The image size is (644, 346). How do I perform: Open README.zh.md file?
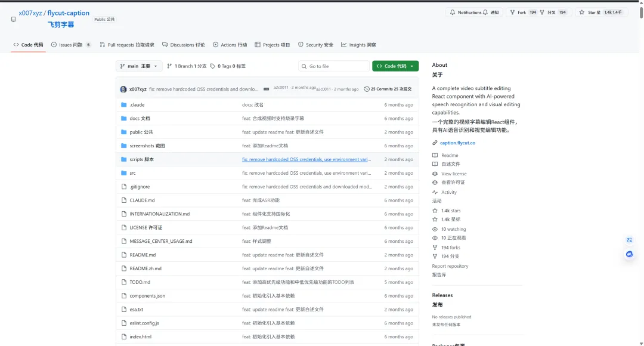[145, 268]
